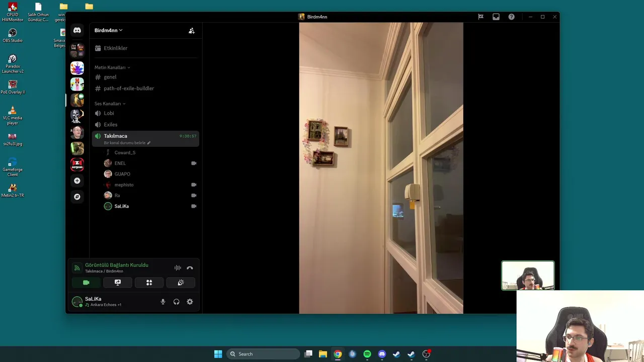Open Discord direct messages home icon

pyautogui.click(x=77, y=31)
